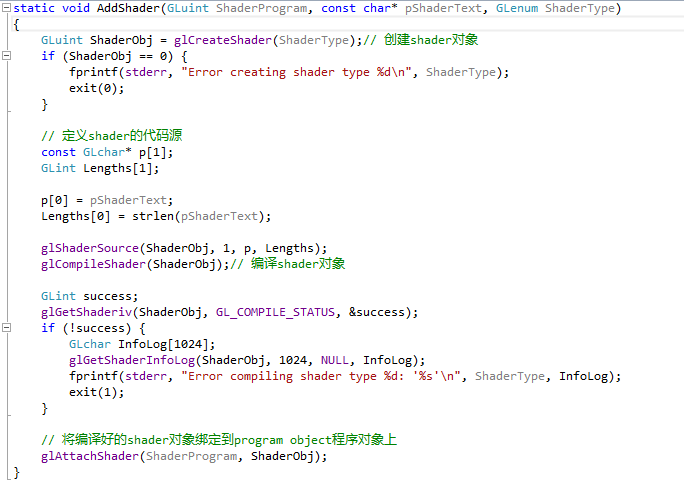Image resolution: width=684 pixels, height=480 pixels.
Task: Click the 'NULL' argument
Action: (x=335, y=360)
